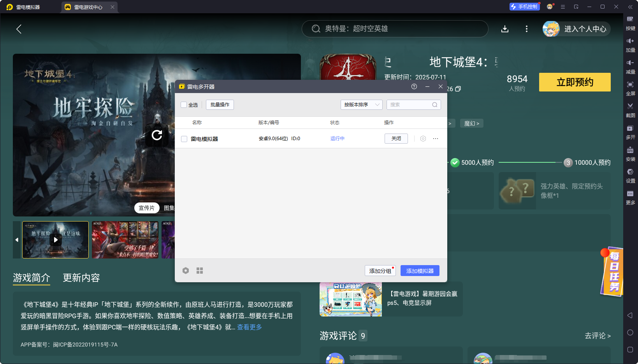Copy the game ID using copy icon
This screenshot has height=364, width=638.
pos(458,89)
